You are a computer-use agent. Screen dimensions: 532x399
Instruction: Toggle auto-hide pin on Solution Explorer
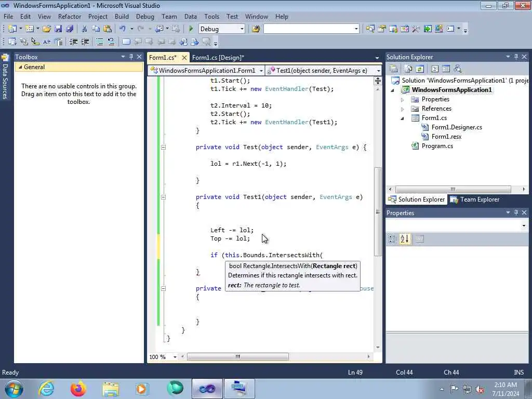tap(516, 57)
